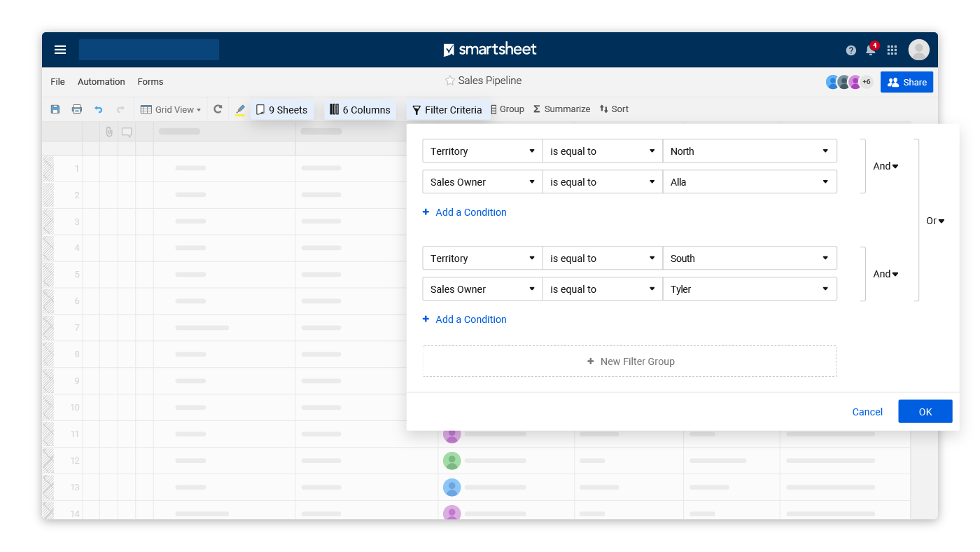Open the Automation menu
This screenshot has width=980, height=552.
101,81
